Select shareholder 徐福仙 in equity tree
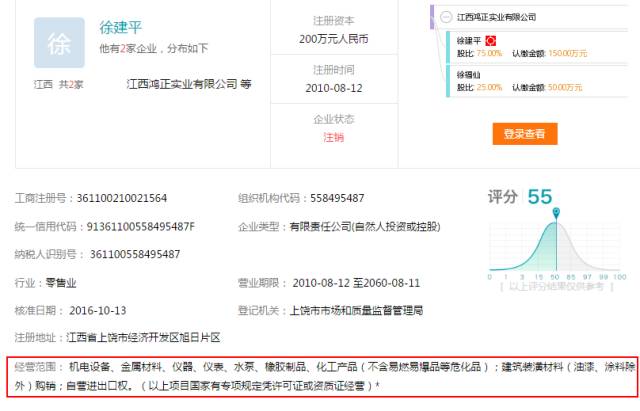Screen dimensions: 640x411 [x=469, y=75]
